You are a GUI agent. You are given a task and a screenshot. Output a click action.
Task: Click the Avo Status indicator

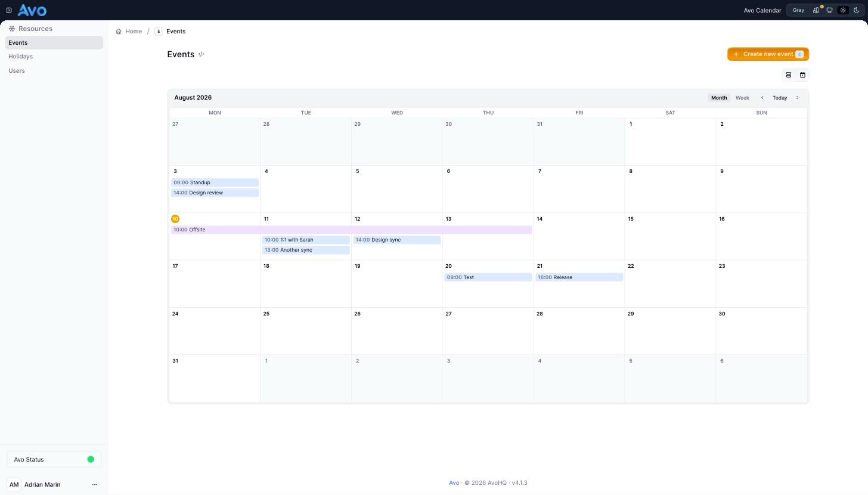click(54, 460)
